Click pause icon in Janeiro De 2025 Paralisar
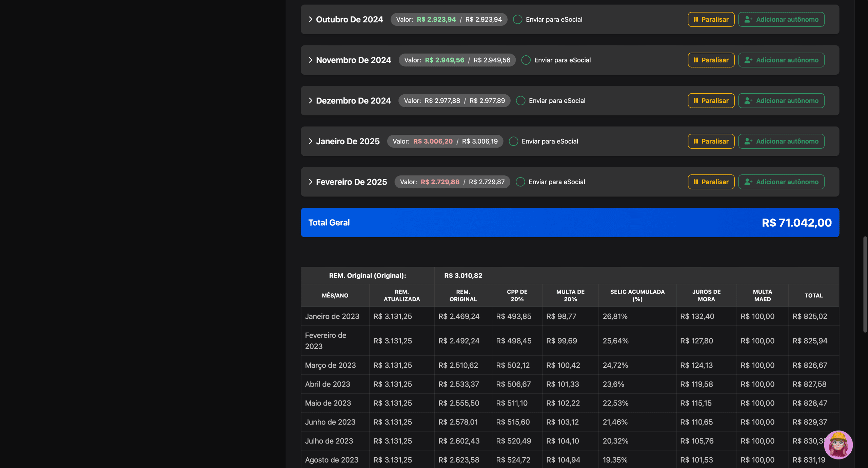The height and width of the screenshot is (468, 868). click(x=695, y=141)
